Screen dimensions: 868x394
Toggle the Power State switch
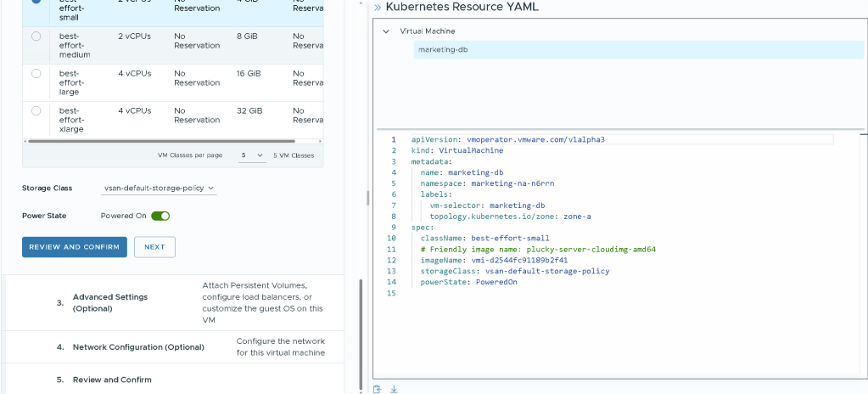[x=160, y=216]
